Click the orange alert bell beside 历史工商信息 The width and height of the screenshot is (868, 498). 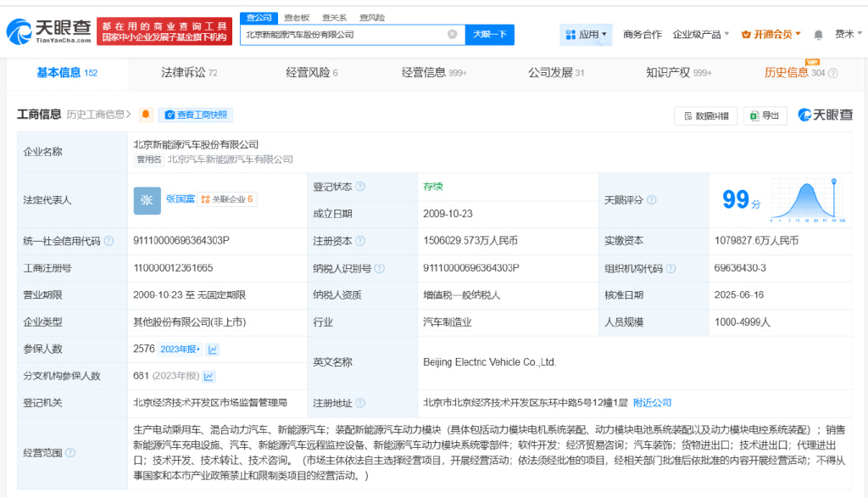tap(146, 115)
